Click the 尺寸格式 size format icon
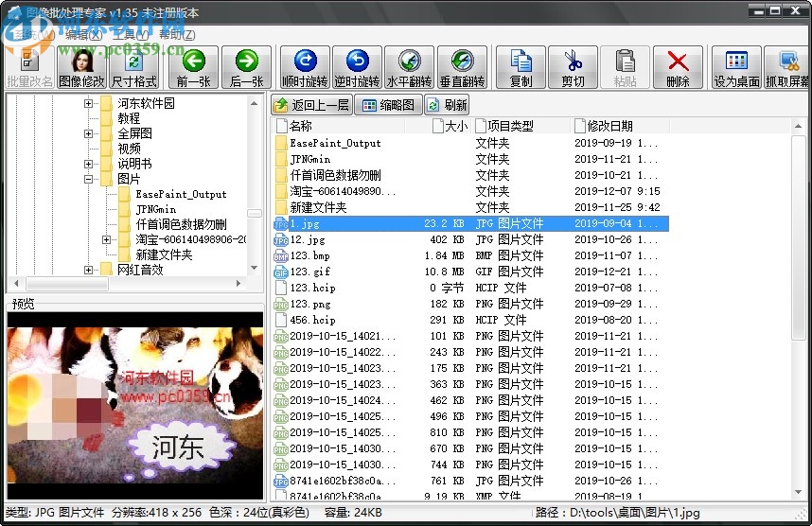The width and height of the screenshot is (812, 526). tap(133, 68)
